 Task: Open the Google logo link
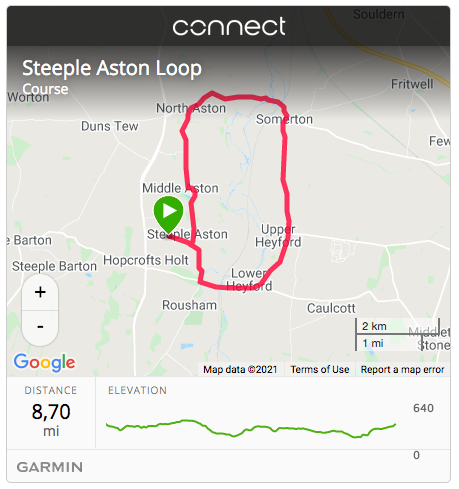coord(44,362)
